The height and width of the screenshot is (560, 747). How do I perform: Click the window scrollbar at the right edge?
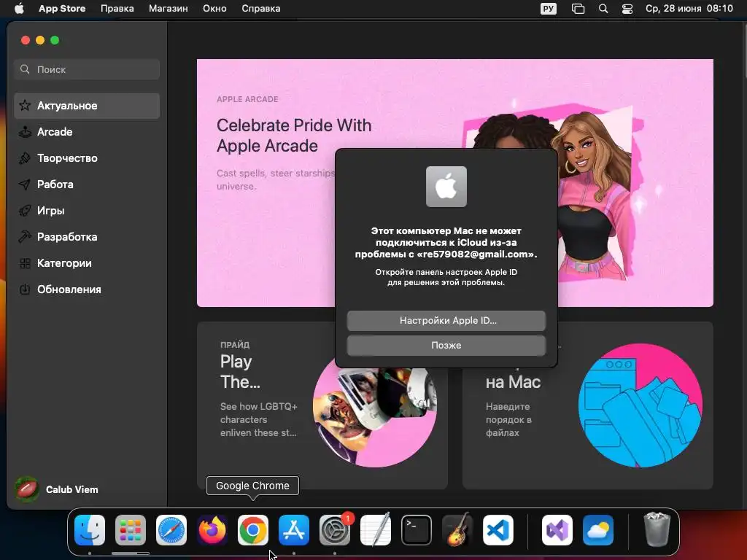[744, 50]
